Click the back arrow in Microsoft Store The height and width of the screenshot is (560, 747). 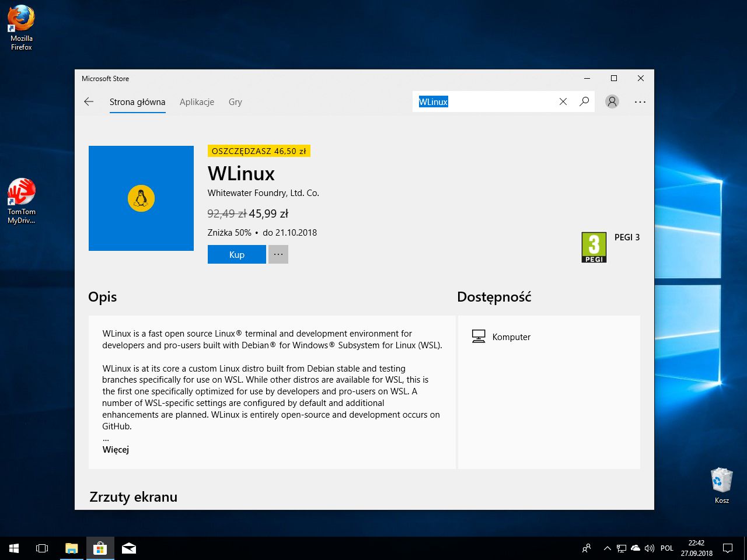pyautogui.click(x=89, y=101)
